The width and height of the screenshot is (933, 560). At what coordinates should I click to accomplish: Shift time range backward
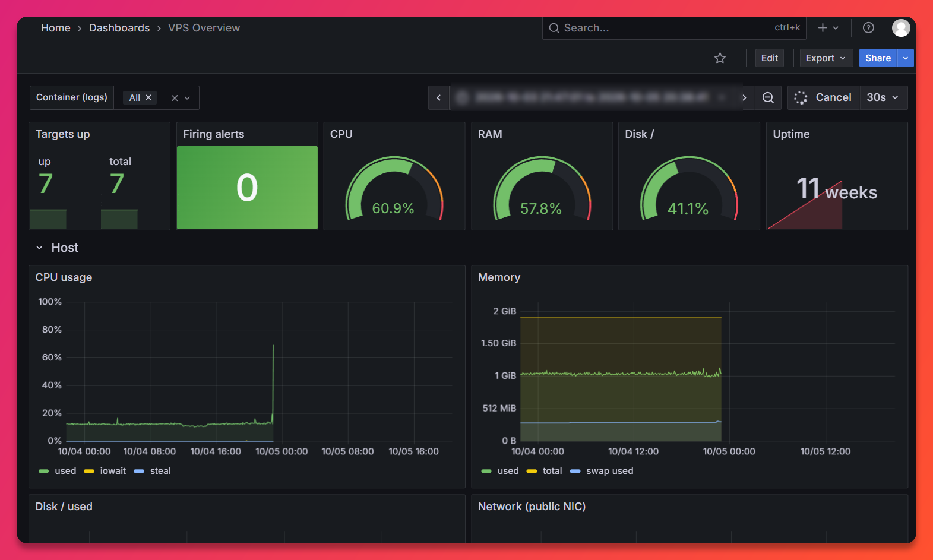[439, 97]
